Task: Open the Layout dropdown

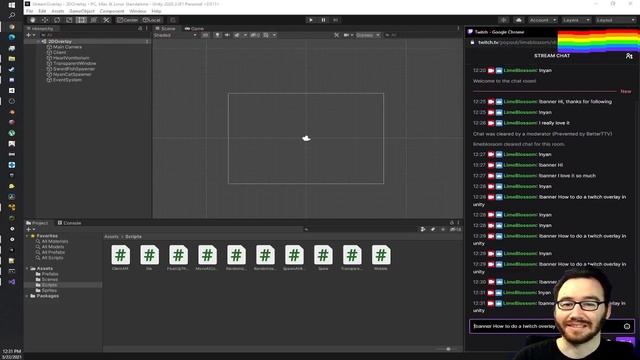Action: click(x=616, y=20)
